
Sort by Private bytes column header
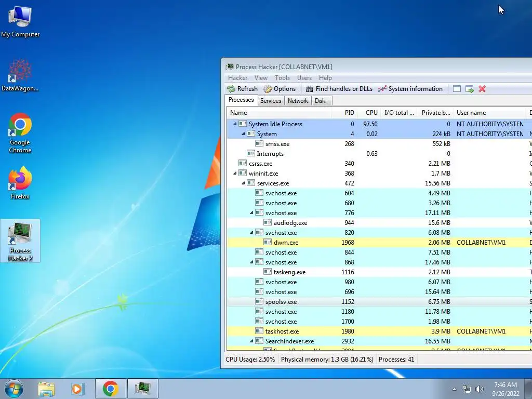(x=435, y=113)
